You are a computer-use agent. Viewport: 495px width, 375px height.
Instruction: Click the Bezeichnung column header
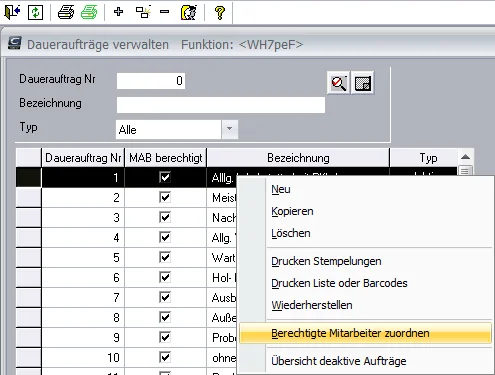point(298,158)
